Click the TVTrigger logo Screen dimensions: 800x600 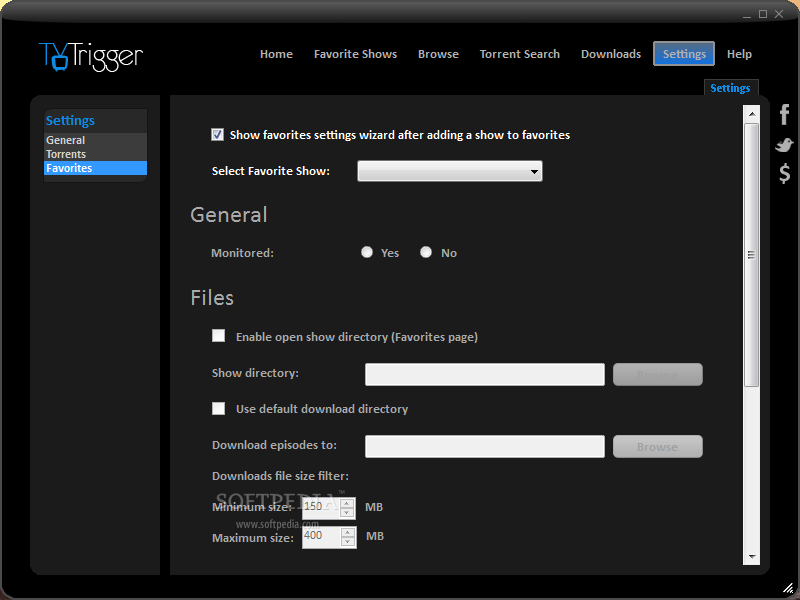click(91, 56)
